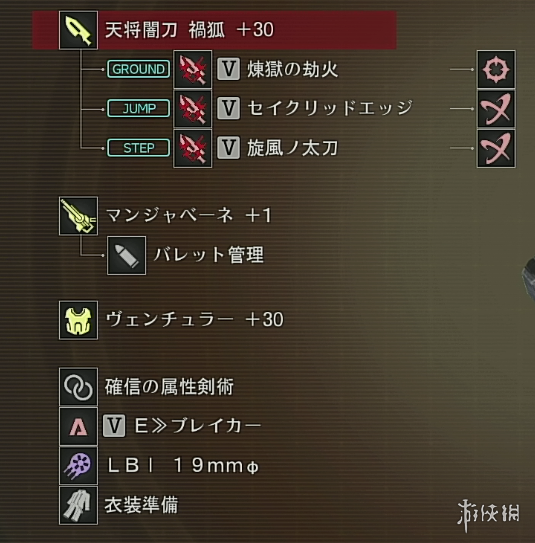Image resolution: width=535 pixels, height=543 pixels.
Task: Click the purple LBI 19mmφ burst icon
Action: tap(78, 465)
